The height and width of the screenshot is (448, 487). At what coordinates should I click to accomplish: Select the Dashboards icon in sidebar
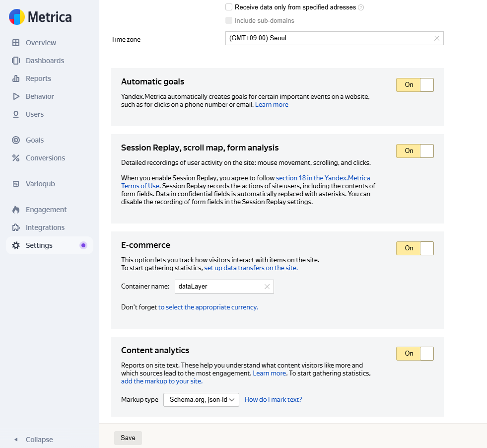click(x=16, y=61)
